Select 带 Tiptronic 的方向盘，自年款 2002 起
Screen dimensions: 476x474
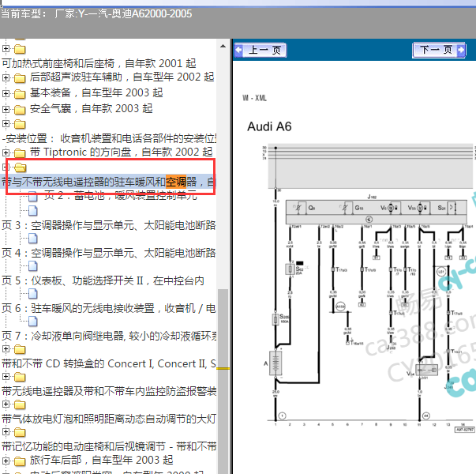click(x=122, y=152)
